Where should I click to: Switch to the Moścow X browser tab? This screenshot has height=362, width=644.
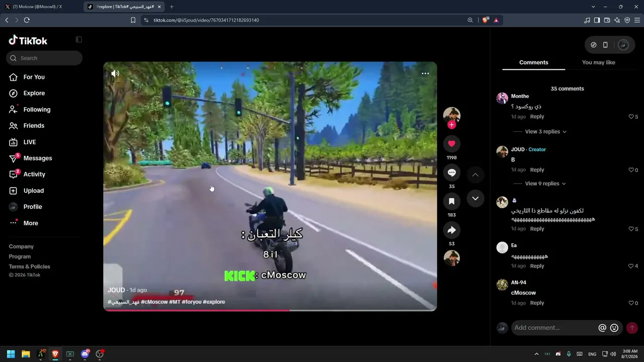(x=41, y=7)
